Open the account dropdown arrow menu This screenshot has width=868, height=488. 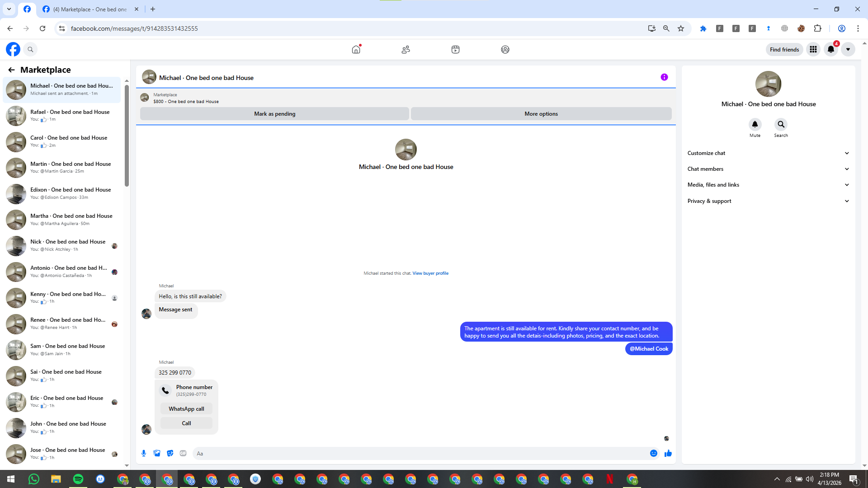(848, 50)
